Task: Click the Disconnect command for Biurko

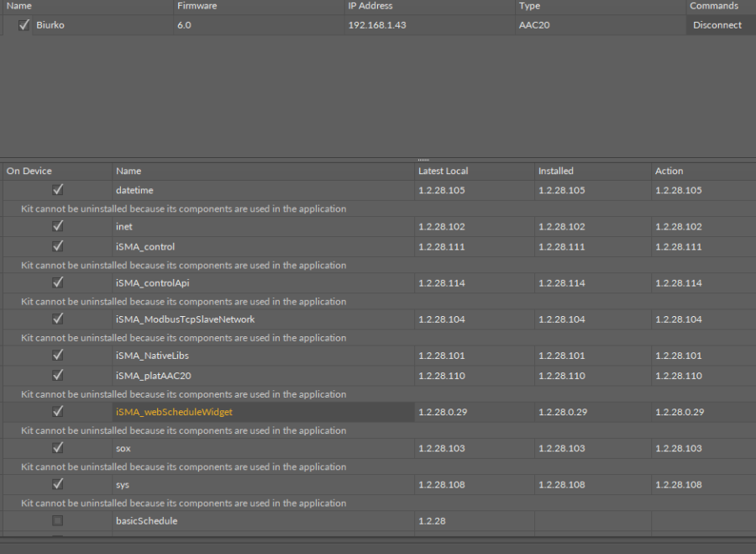Action: point(717,25)
